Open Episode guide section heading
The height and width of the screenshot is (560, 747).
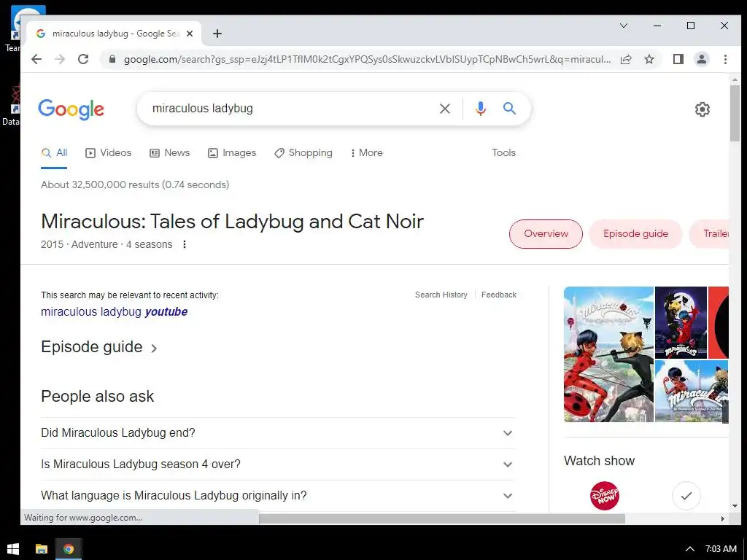(99, 347)
